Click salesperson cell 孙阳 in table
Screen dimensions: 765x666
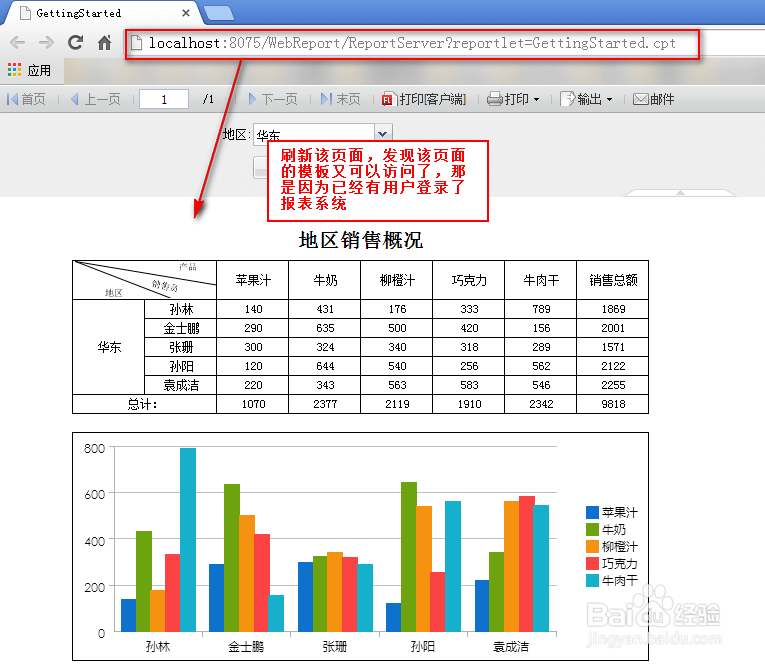coord(181,366)
